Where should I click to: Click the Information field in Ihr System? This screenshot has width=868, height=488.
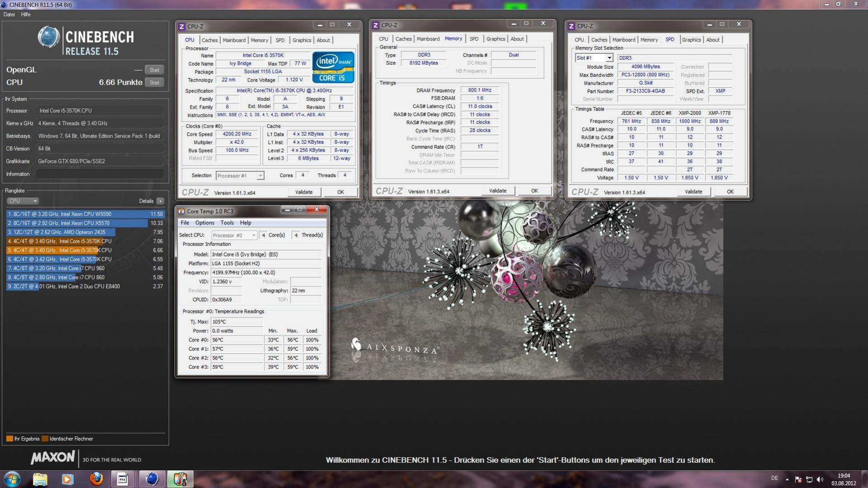(100, 174)
